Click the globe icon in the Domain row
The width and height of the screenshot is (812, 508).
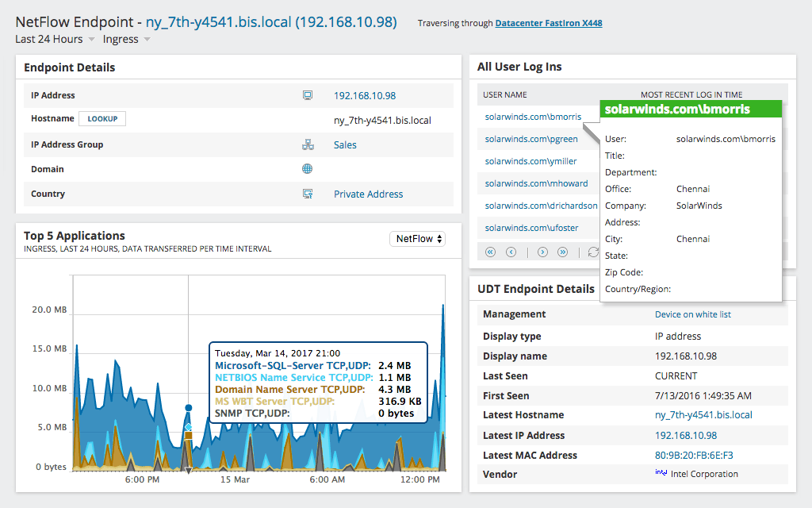[x=307, y=168]
